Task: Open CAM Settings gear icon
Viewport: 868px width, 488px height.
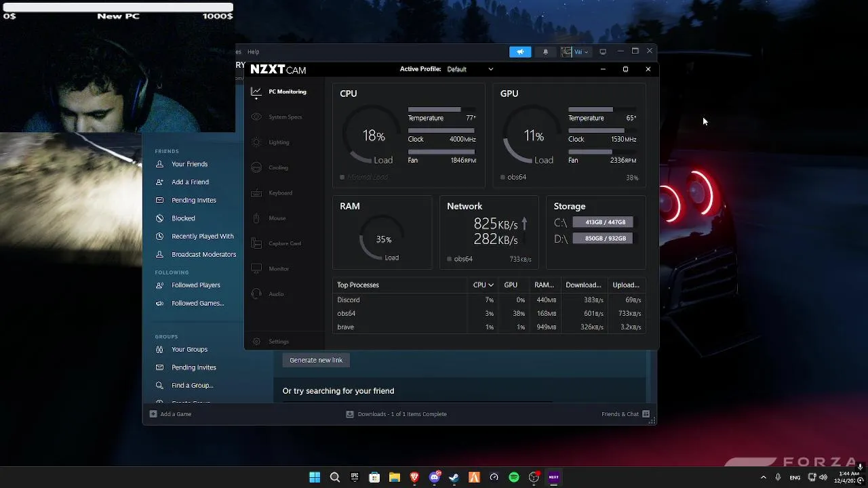Action: (256, 342)
